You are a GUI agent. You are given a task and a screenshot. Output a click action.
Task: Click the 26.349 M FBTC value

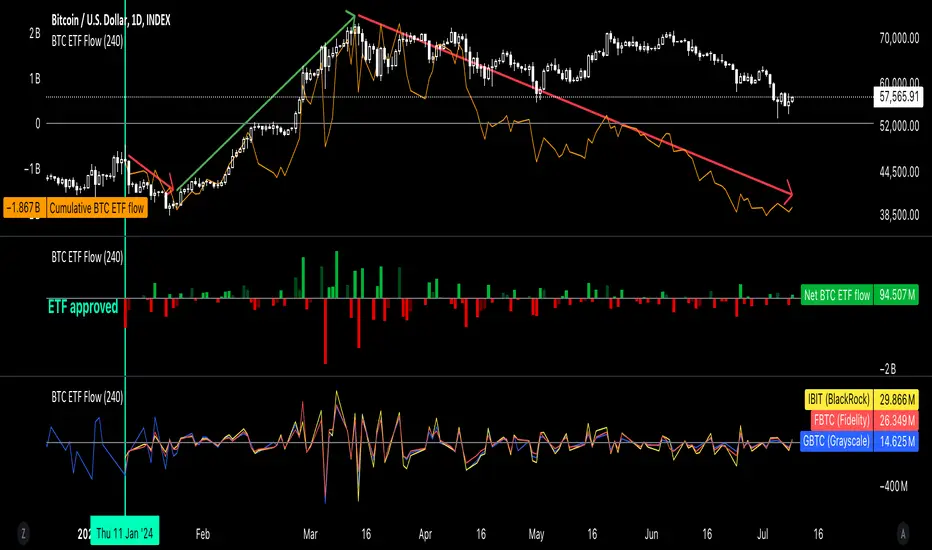click(896, 420)
